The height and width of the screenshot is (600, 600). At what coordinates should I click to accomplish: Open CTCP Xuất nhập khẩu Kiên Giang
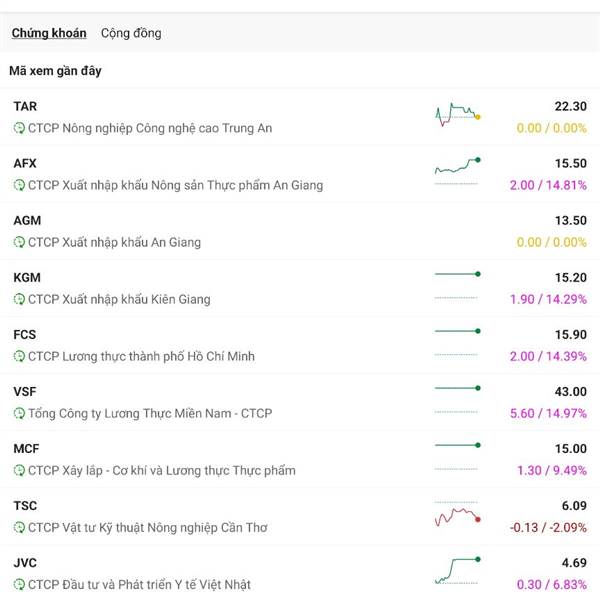point(119,300)
